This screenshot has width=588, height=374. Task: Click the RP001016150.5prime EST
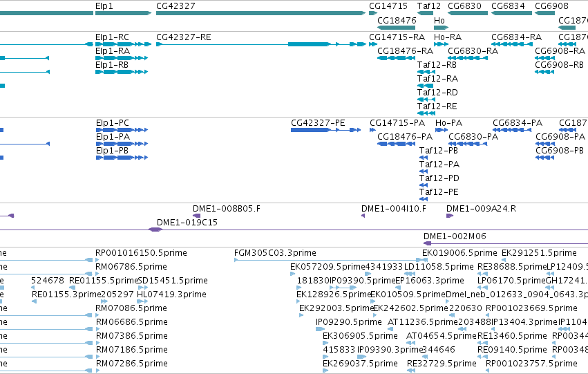97,260
